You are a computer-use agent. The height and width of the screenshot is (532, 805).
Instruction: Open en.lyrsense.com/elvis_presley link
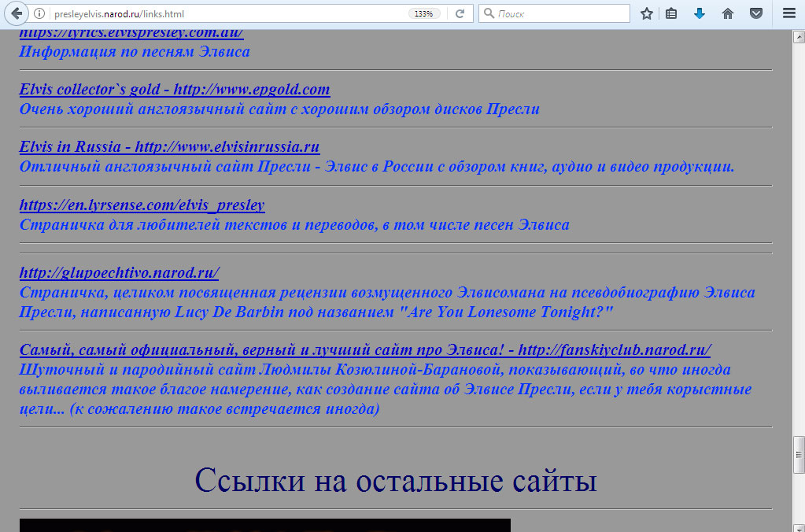point(142,205)
